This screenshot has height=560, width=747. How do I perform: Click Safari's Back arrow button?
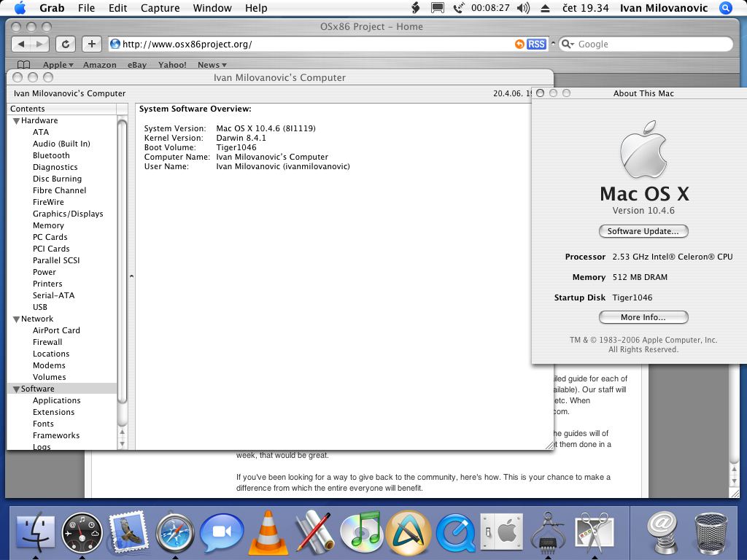(x=21, y=44)
